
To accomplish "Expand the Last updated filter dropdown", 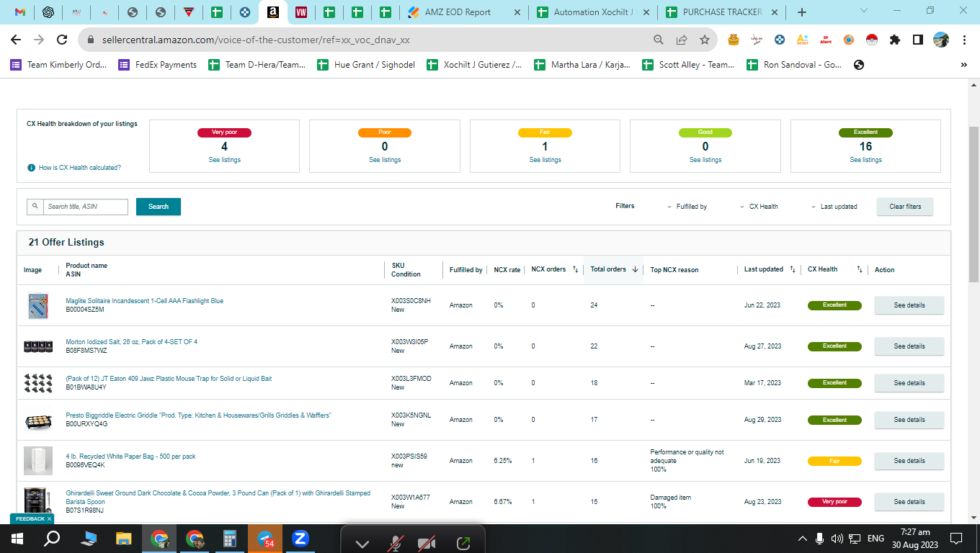I will 834,207.
